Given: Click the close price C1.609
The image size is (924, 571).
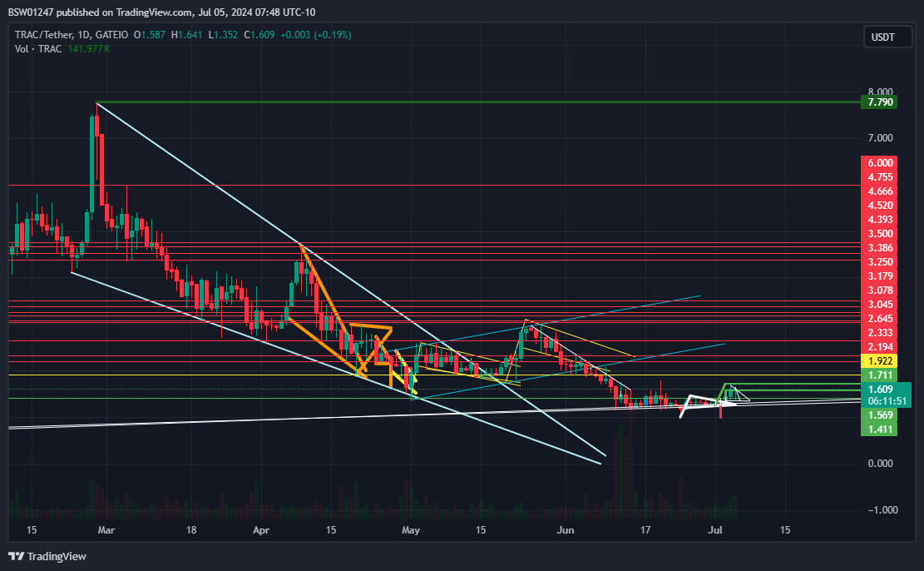Looking at the screenshot, I should [259, 35].
